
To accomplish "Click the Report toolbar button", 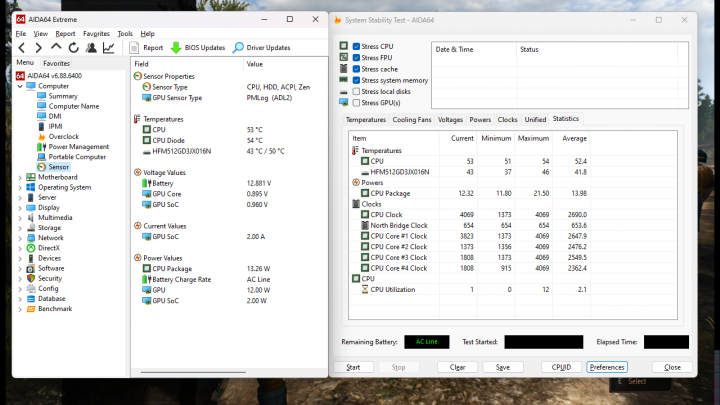I will (146, 47).
